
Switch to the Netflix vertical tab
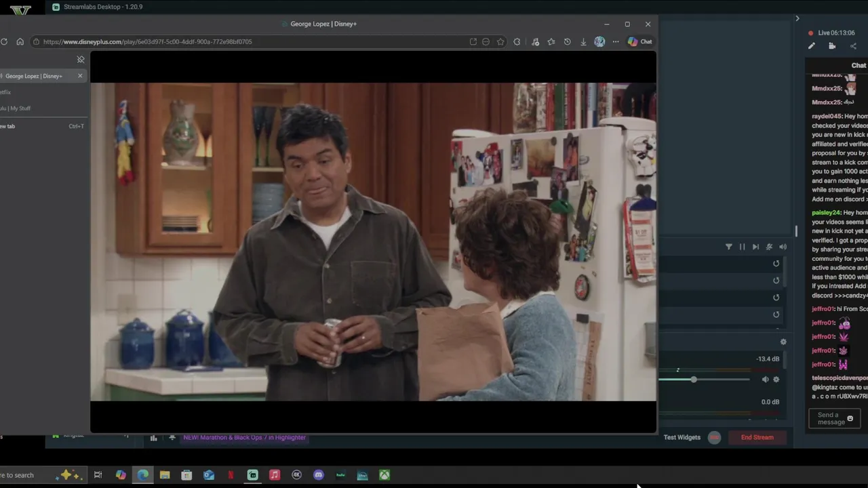[x=42, y=92]
